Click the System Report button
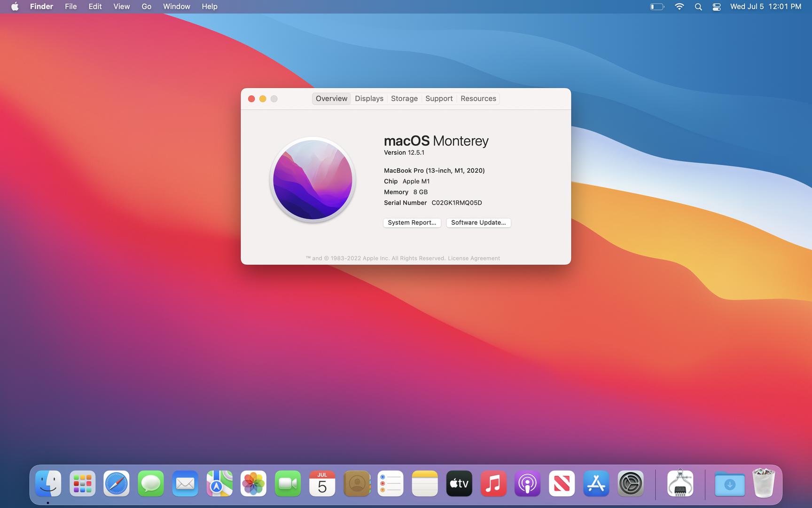 [x=412, y=222]
